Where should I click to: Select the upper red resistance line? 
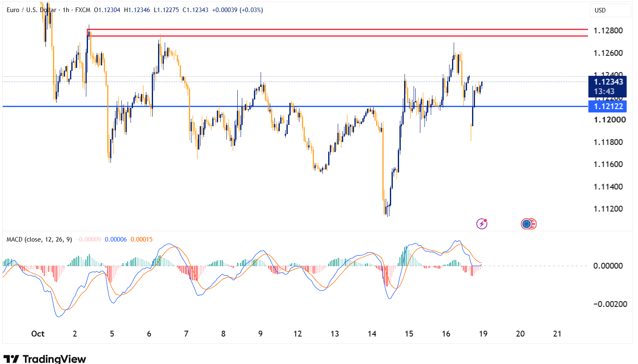[337, 30]
